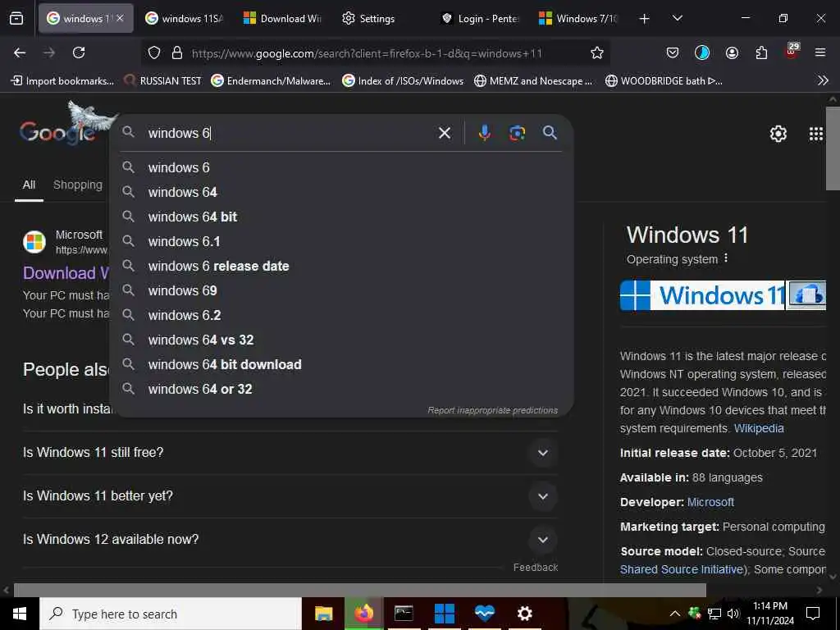Open tracking protection shield in address bar
The height and width of the screenshot is (630, 840).
coord(154,53)
